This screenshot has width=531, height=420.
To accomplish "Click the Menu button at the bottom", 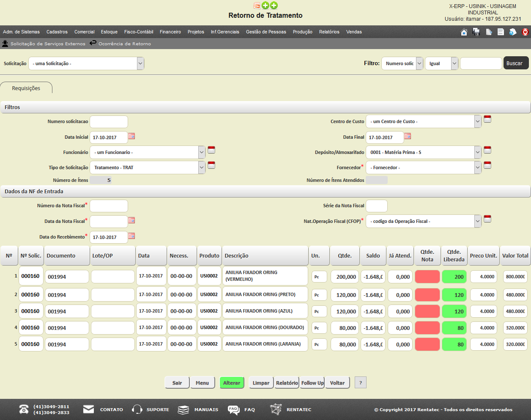I will pyautogui.click(x=202, y=383).
